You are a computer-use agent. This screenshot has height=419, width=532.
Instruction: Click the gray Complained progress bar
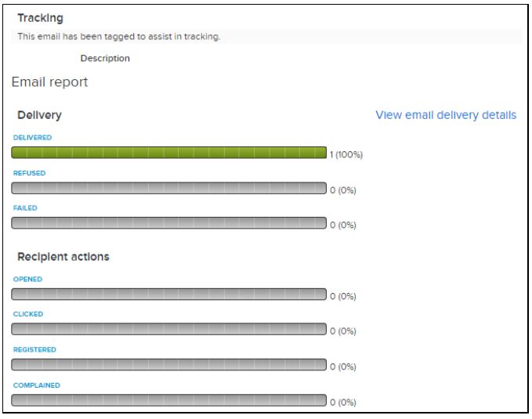[x=168, y=400]
